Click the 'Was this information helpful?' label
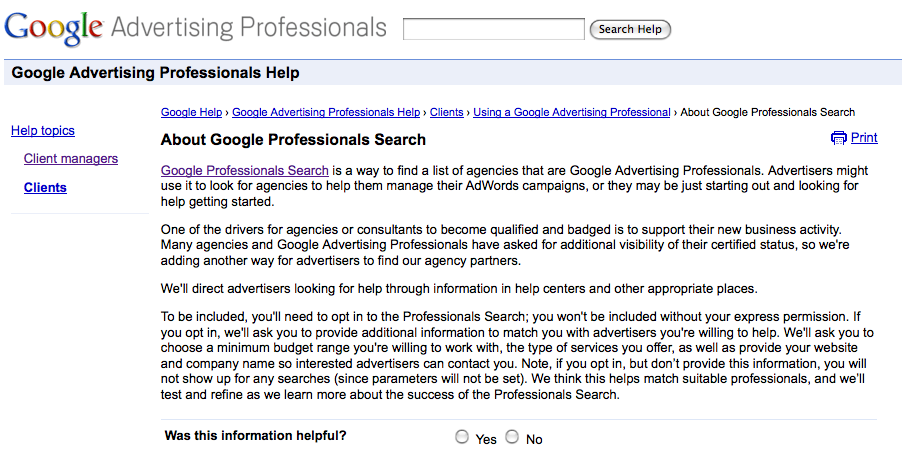 pyautogui.click(x=255, y=436)
